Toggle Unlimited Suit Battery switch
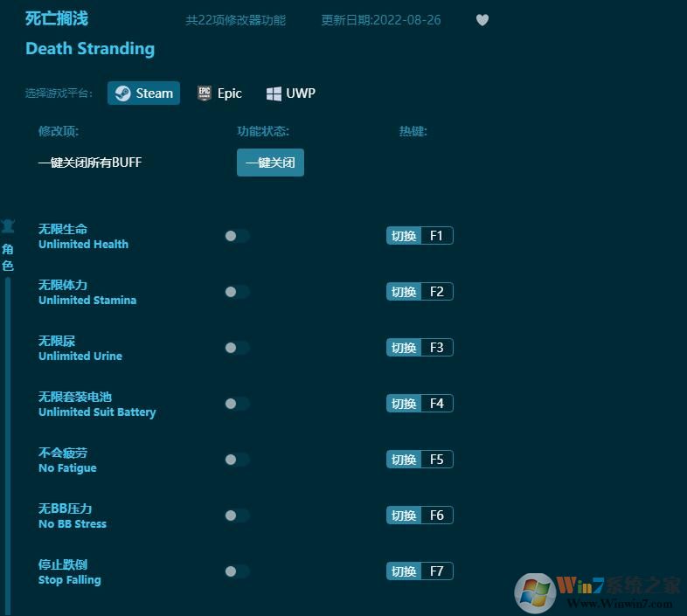 (237, 404)
